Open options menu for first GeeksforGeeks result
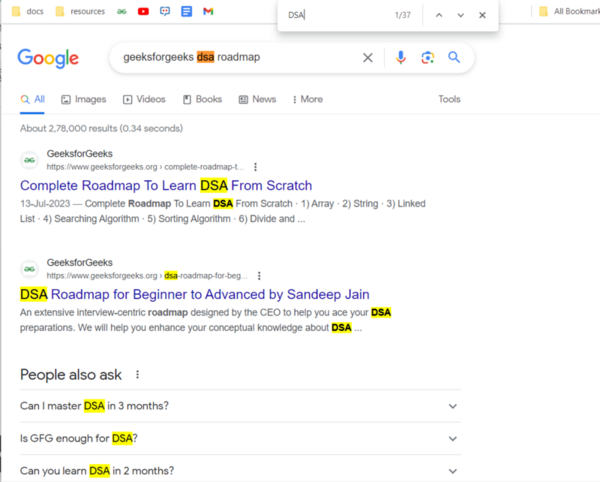600x482 pixels. pyautogui.click(x=256, y=167)
